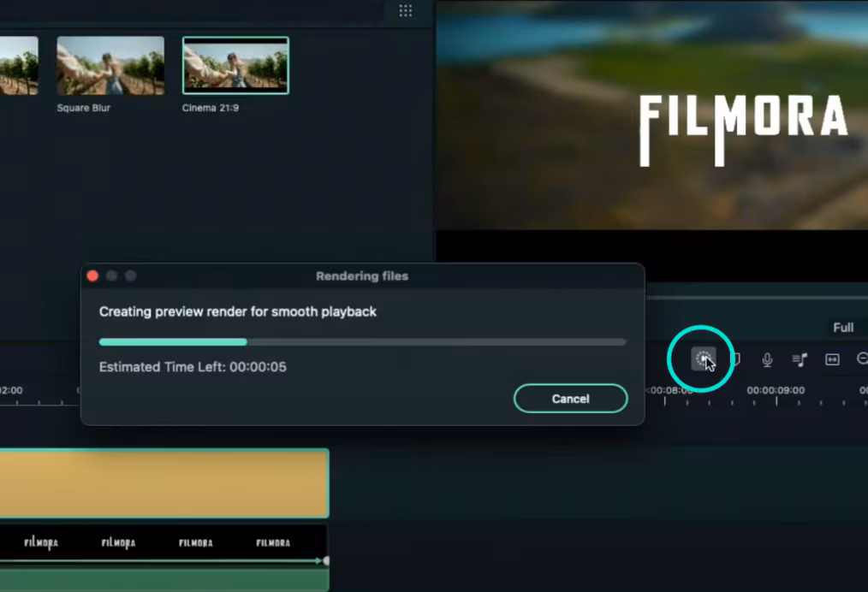Click the Filmora preview video frame
The image size is (868, 592).
point(651,115)
